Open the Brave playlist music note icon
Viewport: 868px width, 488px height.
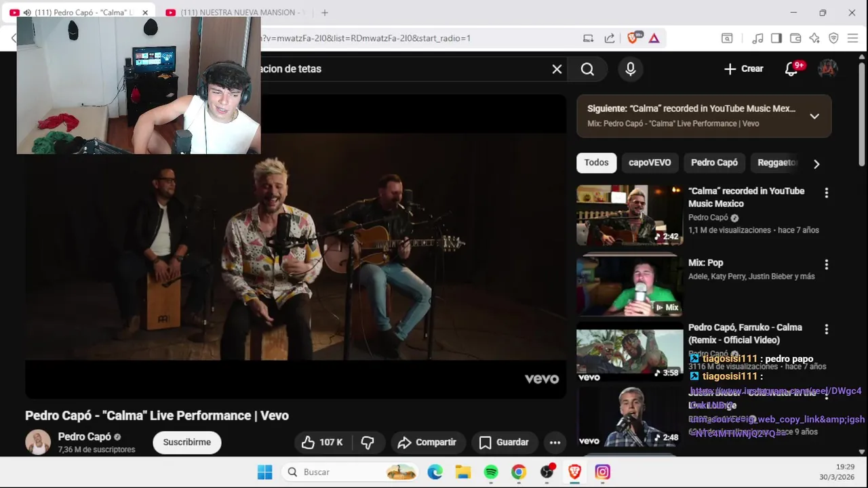pos(758,38)
